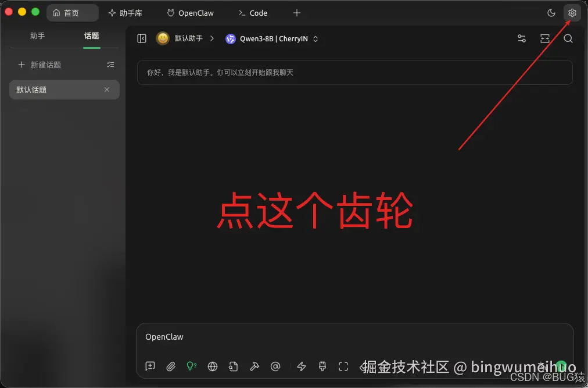Open quick phrases with the lightning icon
This screenshot has width=588, height=388.
301,366
